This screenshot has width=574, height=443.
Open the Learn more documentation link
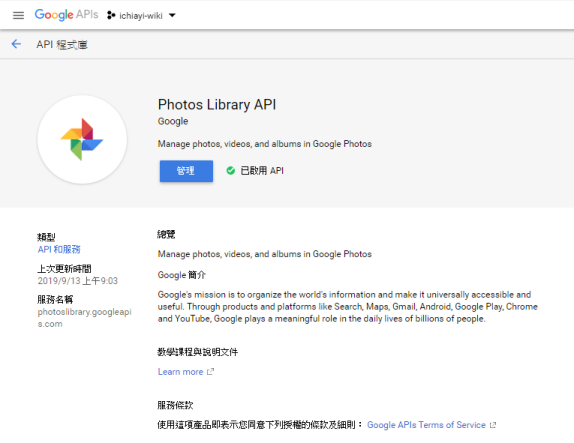180,372
